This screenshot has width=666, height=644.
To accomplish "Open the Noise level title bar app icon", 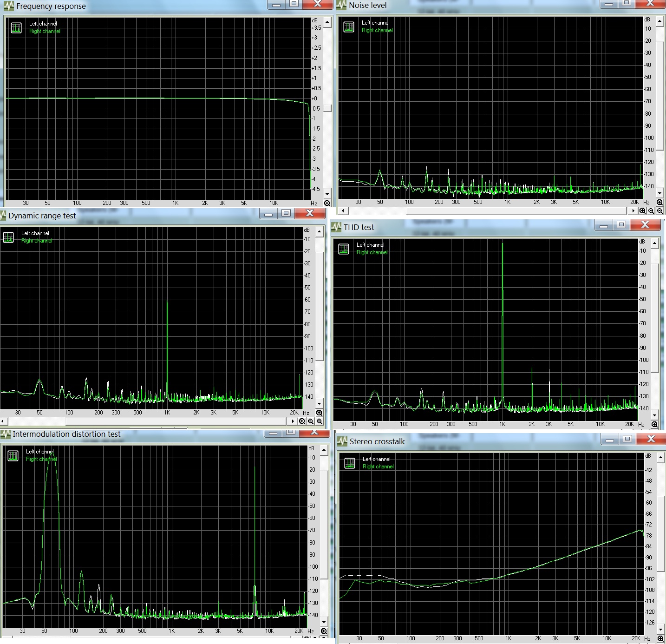I will point(342,5).
